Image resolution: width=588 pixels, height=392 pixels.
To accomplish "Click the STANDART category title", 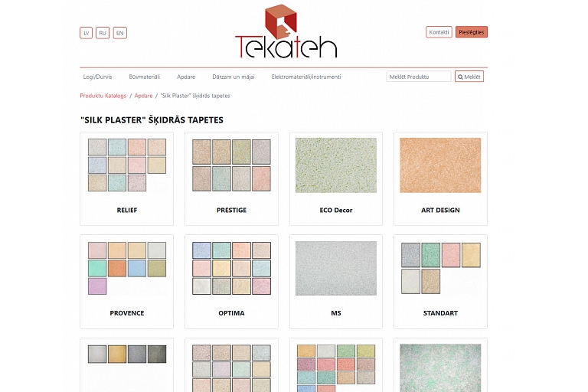I will click(x=440, y=313).
